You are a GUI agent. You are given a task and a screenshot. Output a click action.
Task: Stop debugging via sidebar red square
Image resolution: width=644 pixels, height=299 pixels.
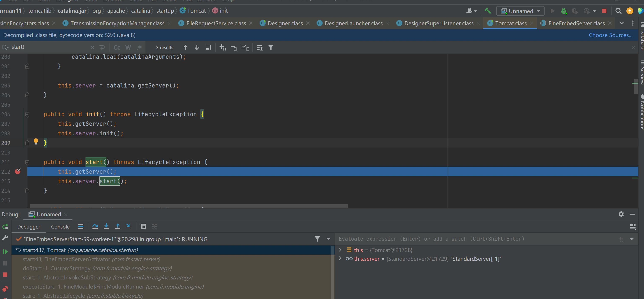(x=5, y=275)
